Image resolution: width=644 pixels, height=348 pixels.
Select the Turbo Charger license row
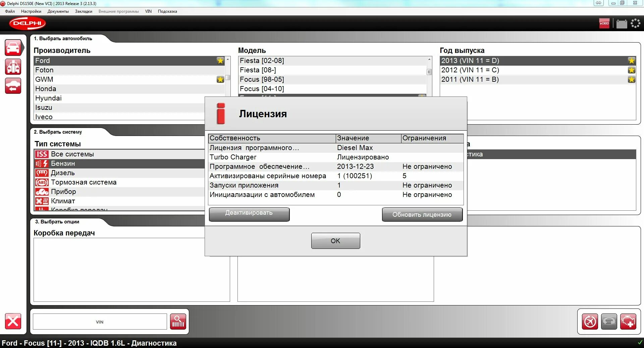pyautogui.click(x=336, y=157)
